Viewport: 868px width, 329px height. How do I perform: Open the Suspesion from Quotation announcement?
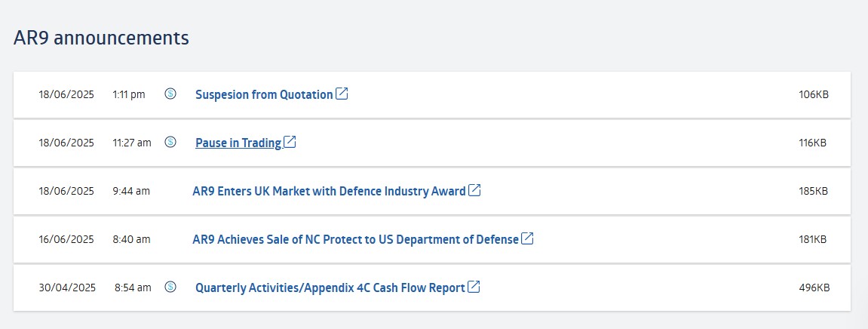point(264,95)
